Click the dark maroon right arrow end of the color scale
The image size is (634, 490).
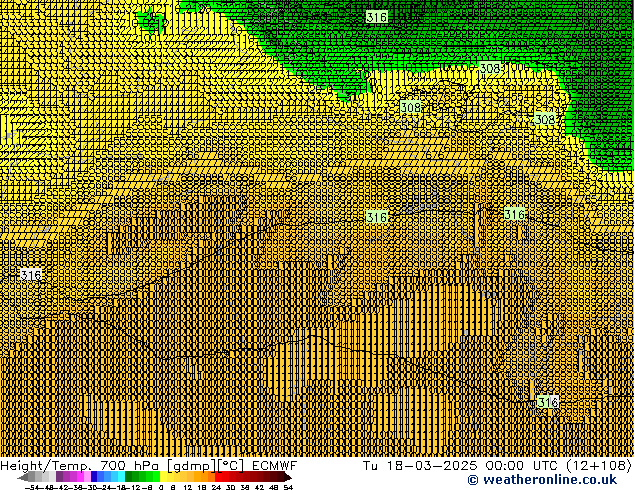(x=288, y=477)
